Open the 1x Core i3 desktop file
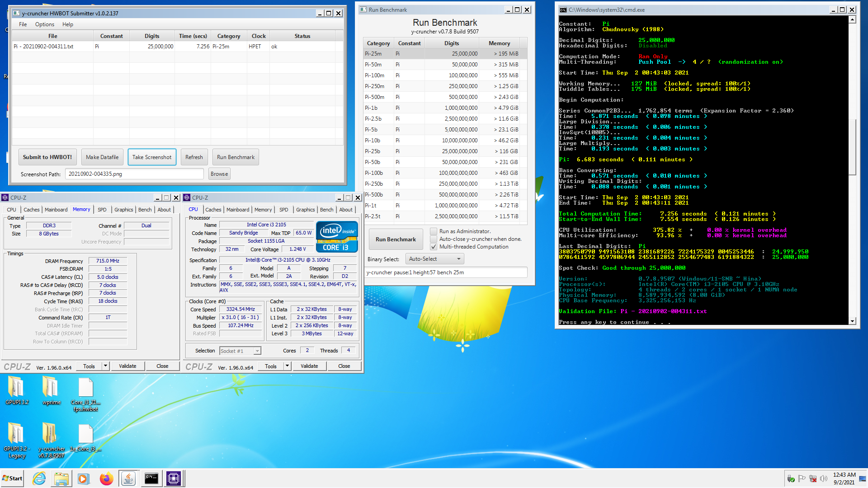The height and width of the screenshot is (488, 868). [x=85, y=437]
